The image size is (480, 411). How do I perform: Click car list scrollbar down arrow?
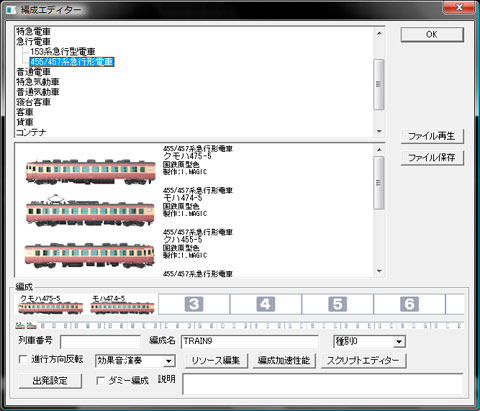pyautogui.click(x=379, y=271)
